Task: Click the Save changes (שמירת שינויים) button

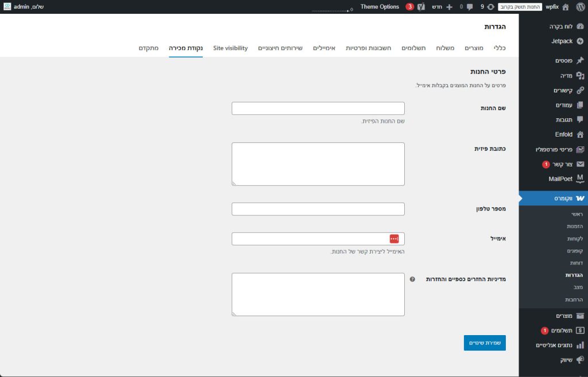Action: pos(485,343)
